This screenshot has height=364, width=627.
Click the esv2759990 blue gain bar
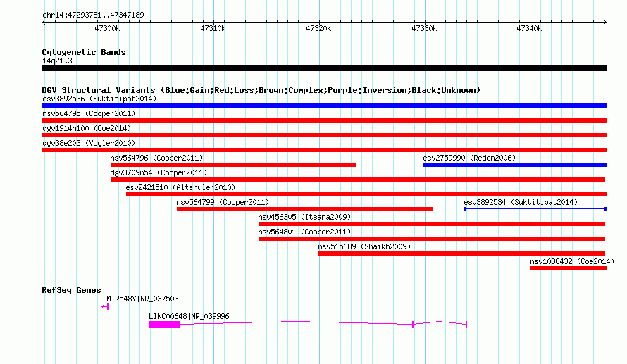[x=516, y=165]
